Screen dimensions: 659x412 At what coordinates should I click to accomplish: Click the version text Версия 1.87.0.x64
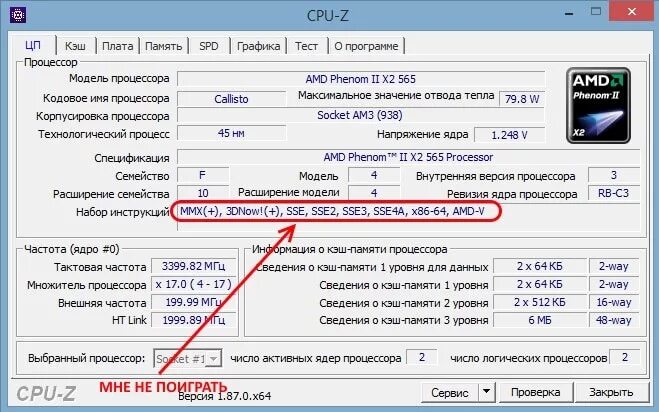click(x=224, y=396)
